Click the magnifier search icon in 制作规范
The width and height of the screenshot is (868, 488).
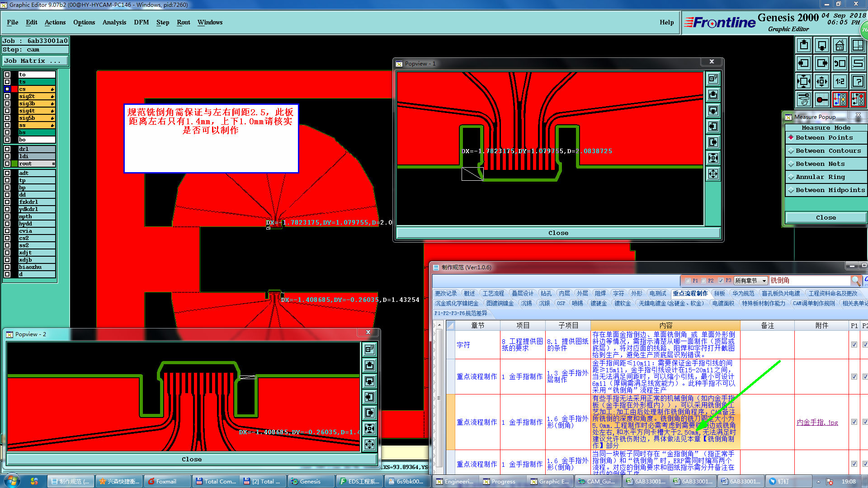[855, 281]
